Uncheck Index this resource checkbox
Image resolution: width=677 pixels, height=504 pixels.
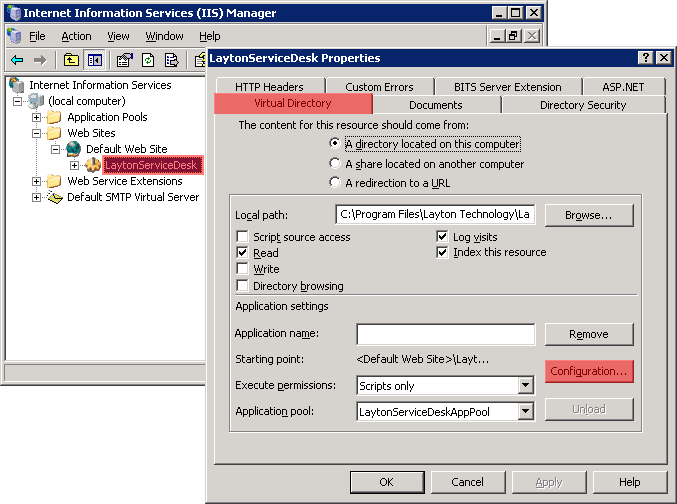[442, 252]
